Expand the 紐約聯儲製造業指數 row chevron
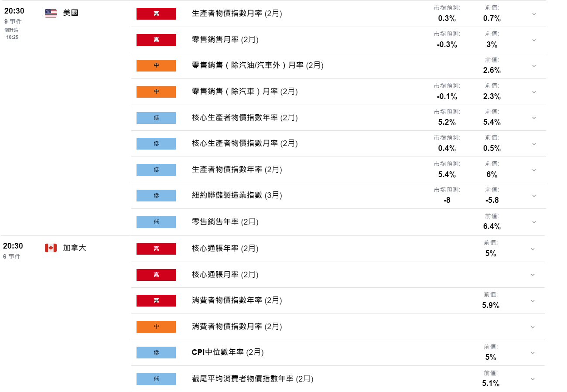The height and width of the screenshot is (392, 567). pos(534,196)
